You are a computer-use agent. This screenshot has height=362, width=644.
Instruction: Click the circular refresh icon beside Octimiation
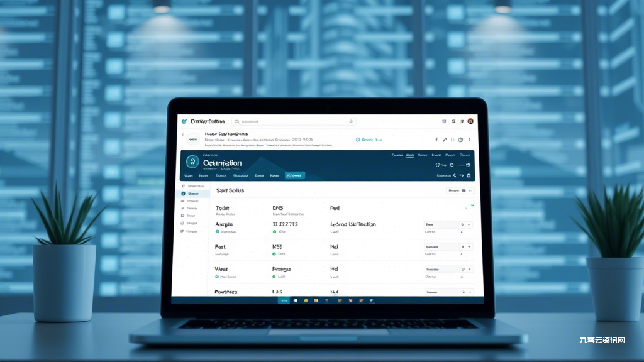tap(192, 162)
